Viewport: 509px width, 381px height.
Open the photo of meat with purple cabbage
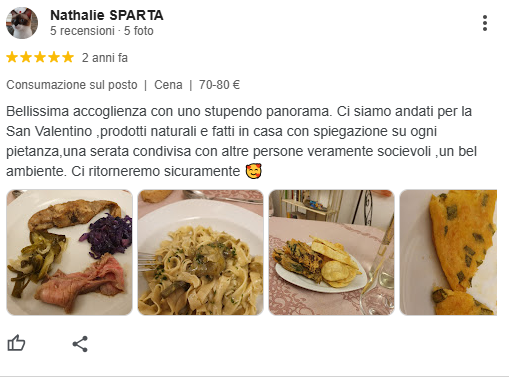[69, 252]
